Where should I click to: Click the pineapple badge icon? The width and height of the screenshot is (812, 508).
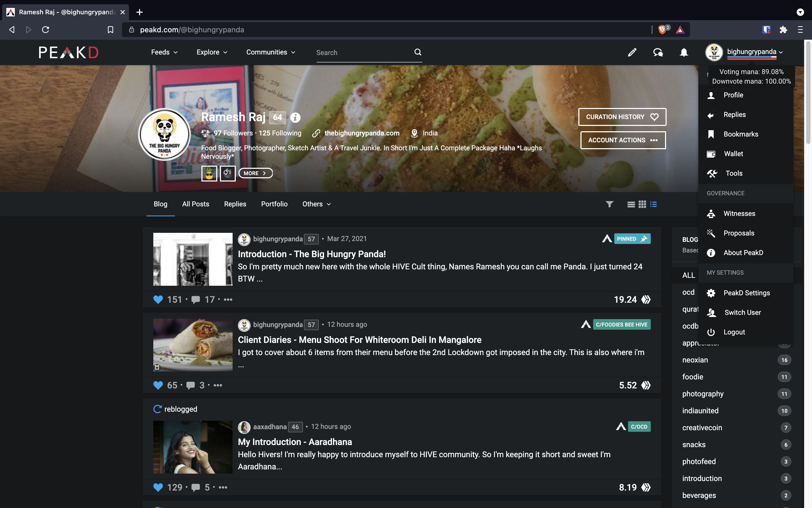[x=209, y=173]
